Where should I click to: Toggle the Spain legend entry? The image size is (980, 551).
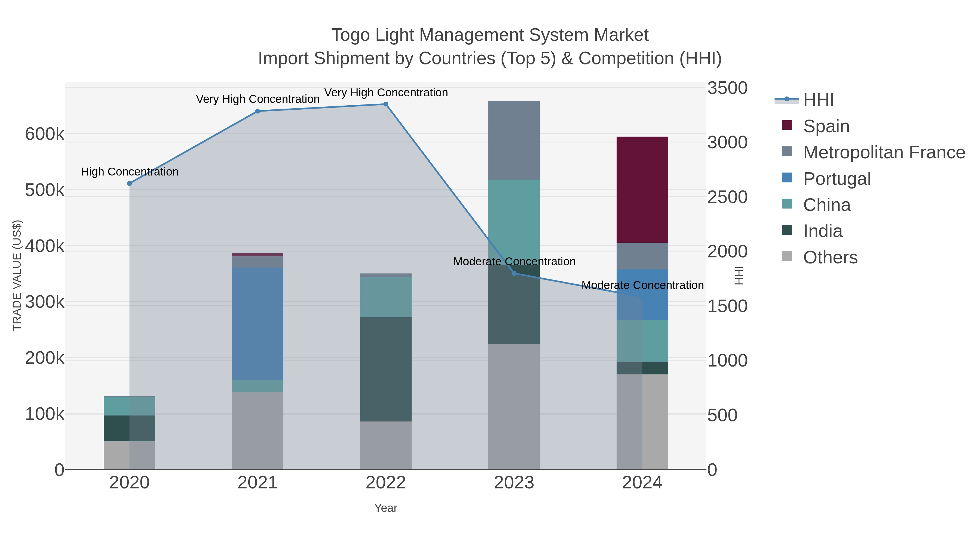coord(815,126)
